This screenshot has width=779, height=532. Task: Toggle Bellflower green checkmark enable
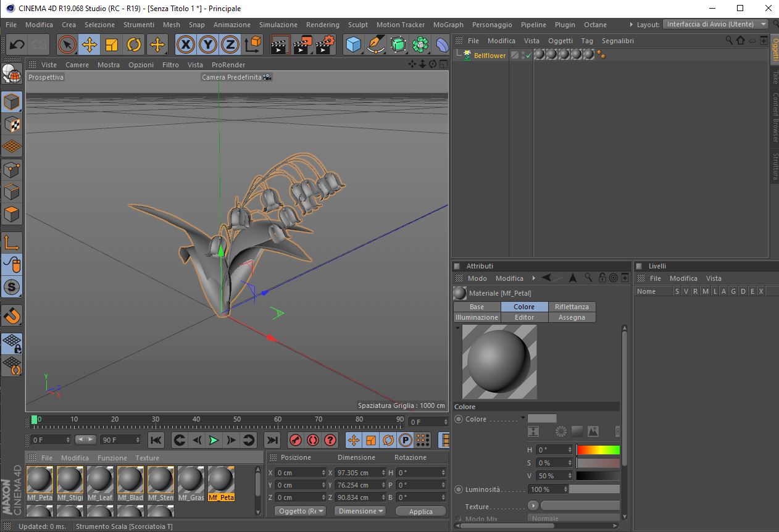coord(528,56)
